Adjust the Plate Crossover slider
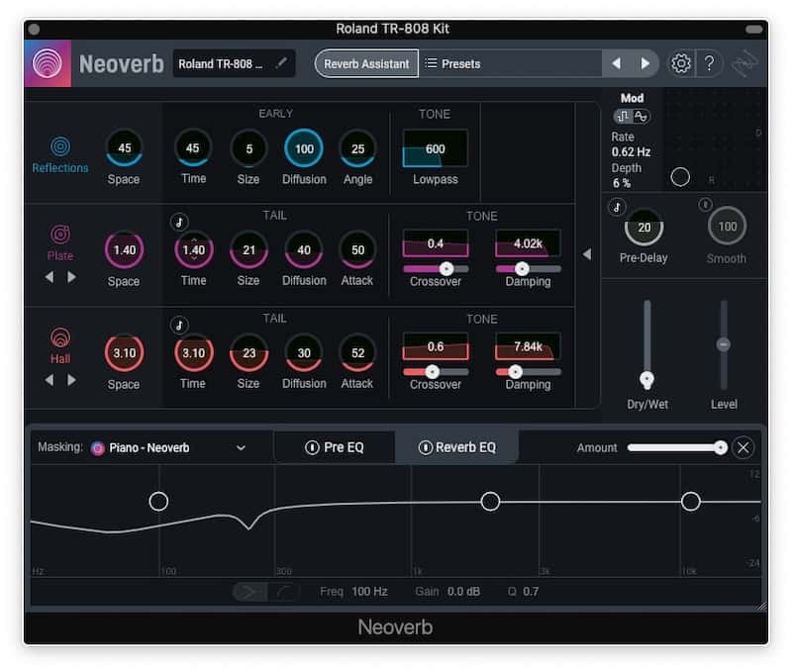Viewport: 792px width, 672px height. tap(436, 268)
